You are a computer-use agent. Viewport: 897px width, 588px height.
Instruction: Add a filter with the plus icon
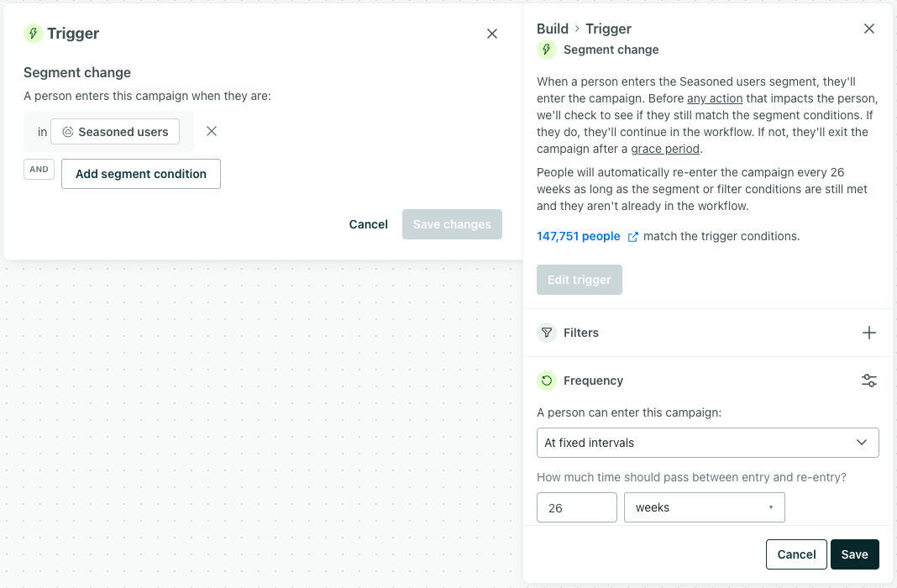pyautogui.click(x=869, y=333)
